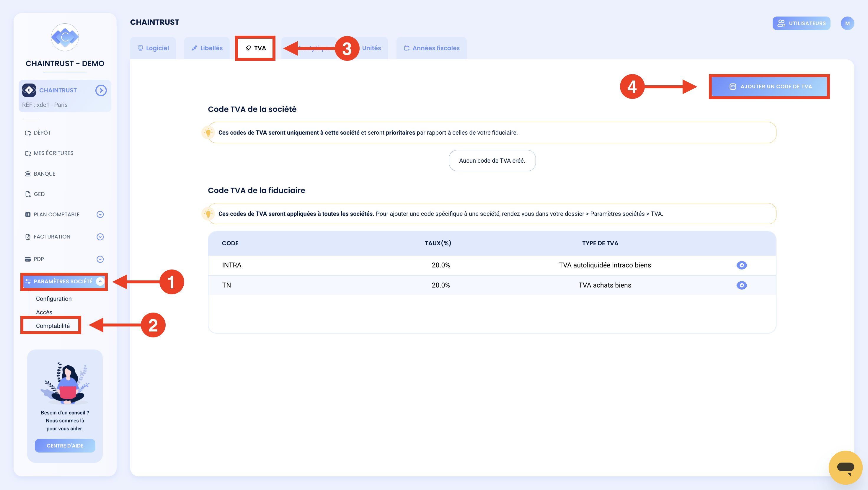Viewport: 868px width, 490px height.
Task: Expand the FACTURATION chevron
Action: pos(100,237)
